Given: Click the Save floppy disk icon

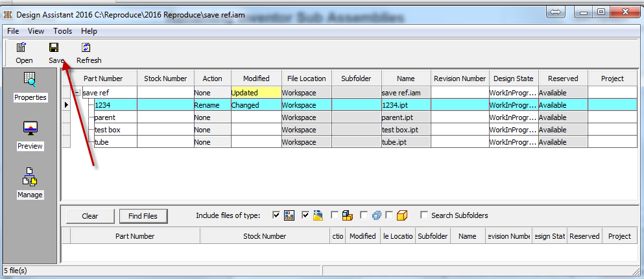Looking at the screenshot, I should [54, 47].
